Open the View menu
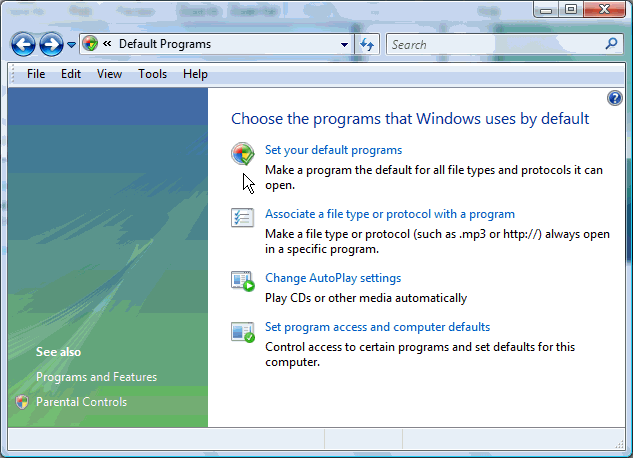The width and height of the screenshot is (633, 458). tap(109, 74)
